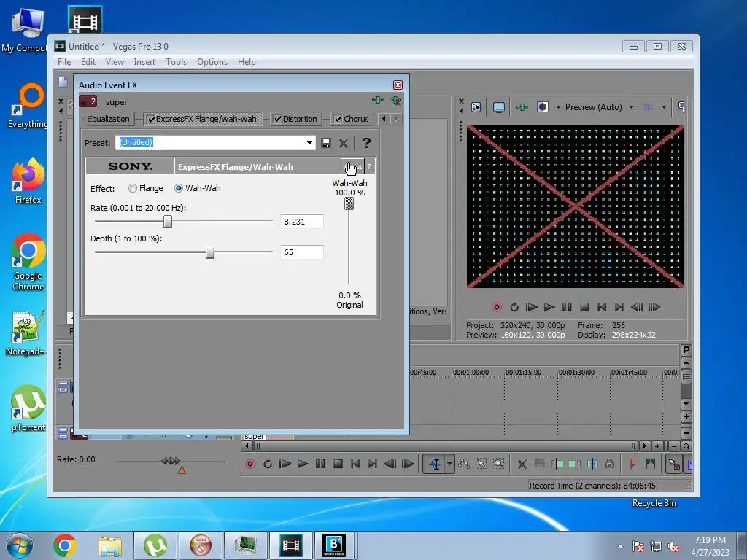Open the Tools menu
The width and height of the screenshot is (747, 560).
tap(176, 62)
